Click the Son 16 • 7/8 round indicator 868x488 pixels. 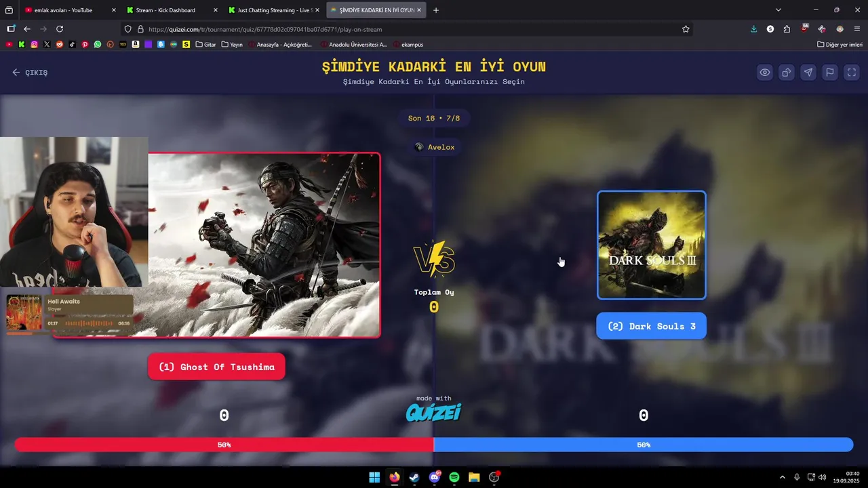tap(434, 118)
